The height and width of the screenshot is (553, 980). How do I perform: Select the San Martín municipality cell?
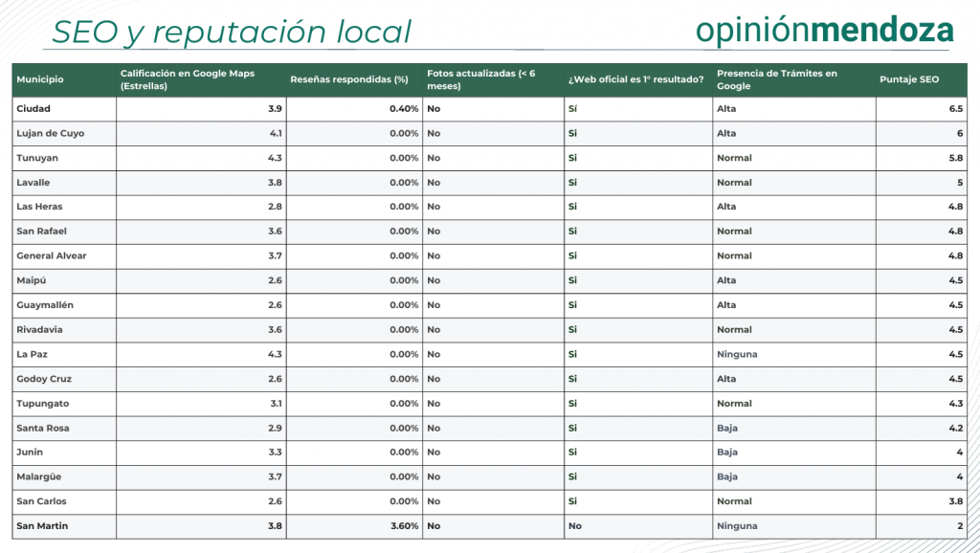tap(42, 526)
